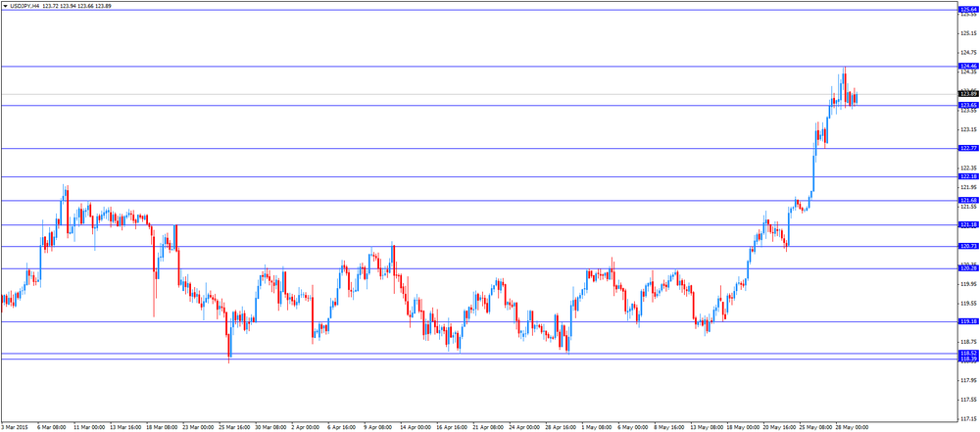The width and height of the screenshot is (980, 432).
Task: Select the 123.65 horizontal line price label
Action: tap(968, 105)
